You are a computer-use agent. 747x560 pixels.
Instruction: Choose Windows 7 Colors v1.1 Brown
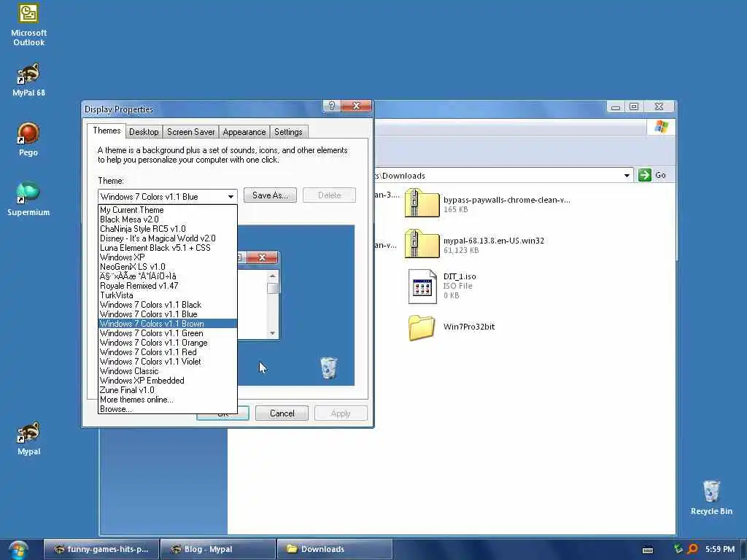167,324
